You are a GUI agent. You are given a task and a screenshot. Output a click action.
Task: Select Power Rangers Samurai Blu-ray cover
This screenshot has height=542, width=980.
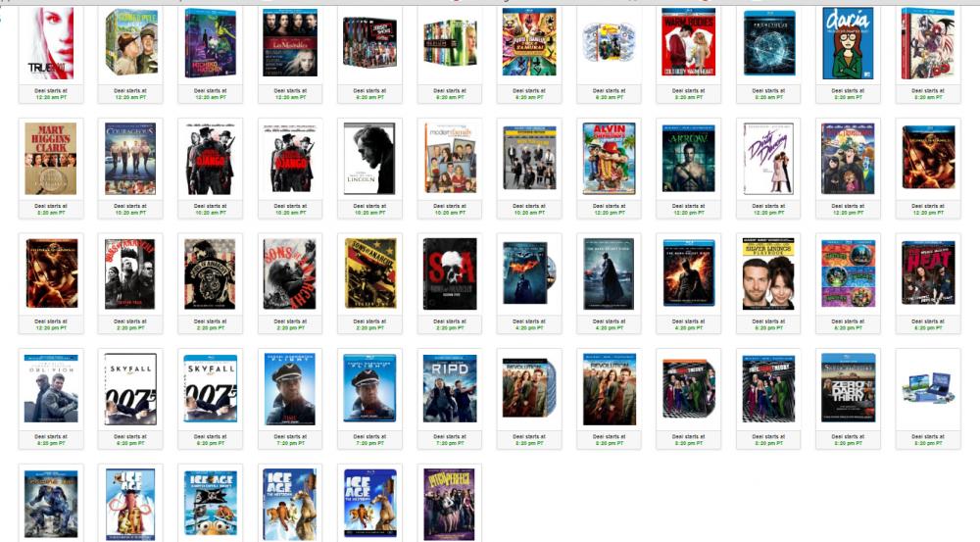click(x=529, y=42)
